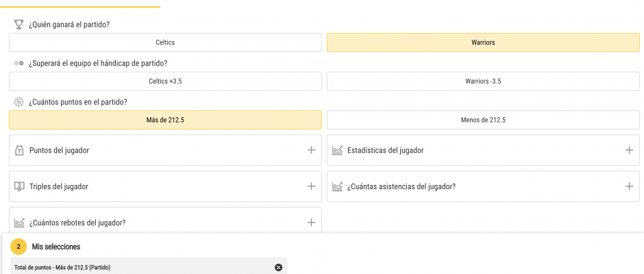Click the asistencias del jugador chart icon
This screenshot has width=644, height=274.
click(x=337, y=186)
